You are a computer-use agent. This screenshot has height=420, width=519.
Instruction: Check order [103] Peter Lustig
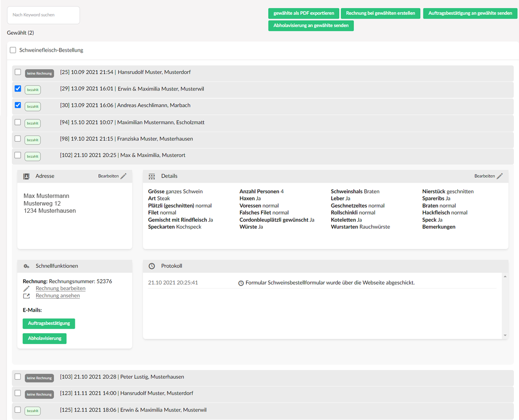18,377
